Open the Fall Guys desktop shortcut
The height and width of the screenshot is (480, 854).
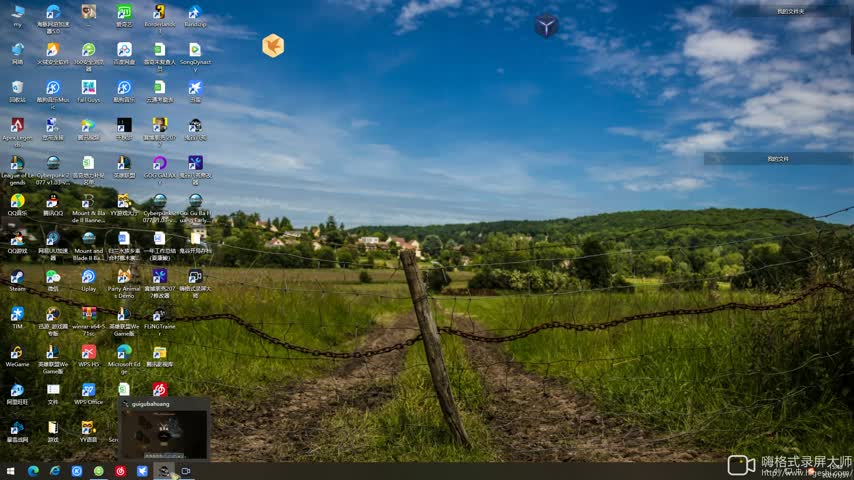(x=88, y=88)
